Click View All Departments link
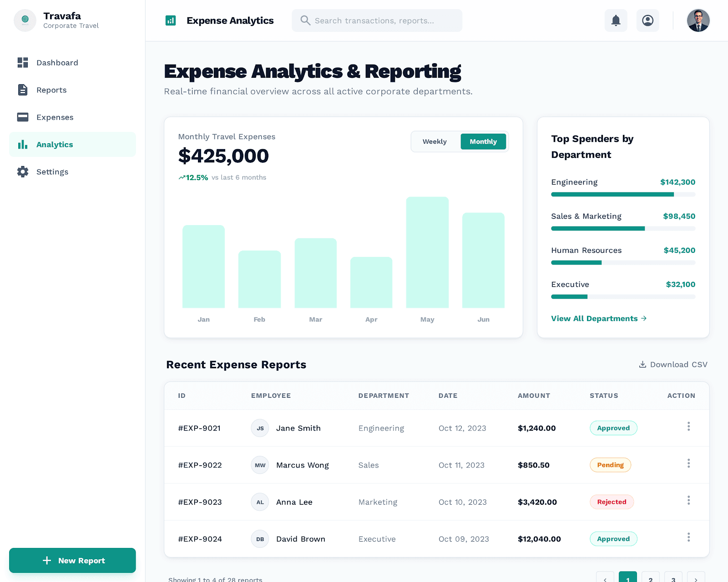This screenshot has height=582, width=728. point(598,318)
